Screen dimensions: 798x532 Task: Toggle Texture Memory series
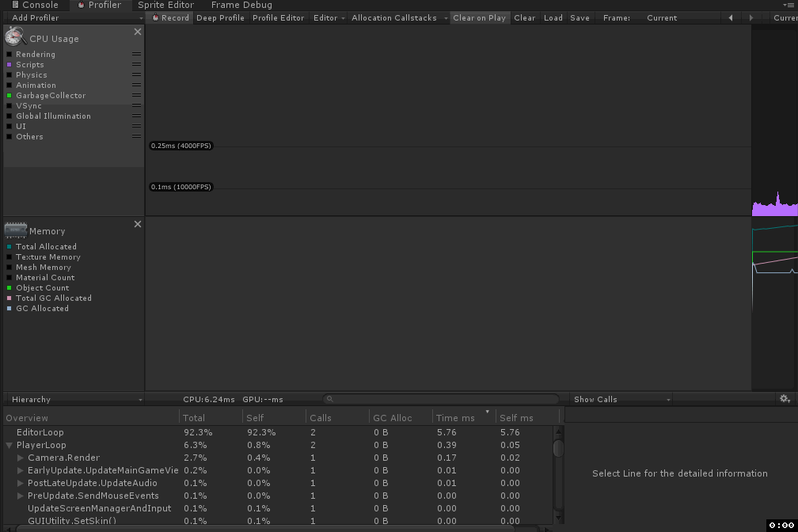(x=9, y=257)
